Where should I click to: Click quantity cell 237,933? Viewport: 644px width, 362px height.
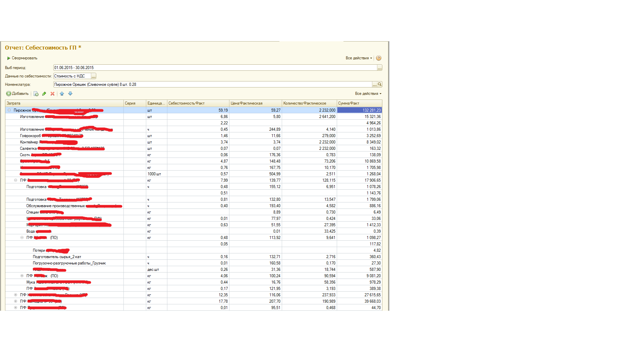pyautogui.click(x=309, y=295)
